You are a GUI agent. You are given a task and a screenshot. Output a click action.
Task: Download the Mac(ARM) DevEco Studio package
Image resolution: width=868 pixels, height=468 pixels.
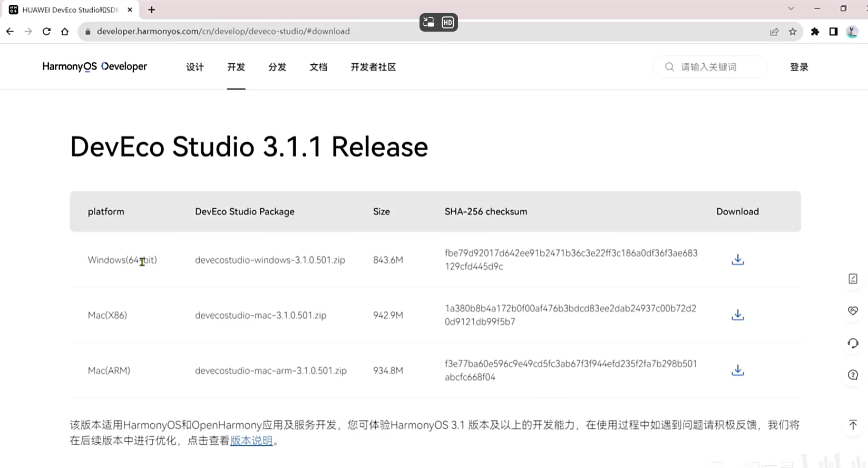tap(737, 370)
